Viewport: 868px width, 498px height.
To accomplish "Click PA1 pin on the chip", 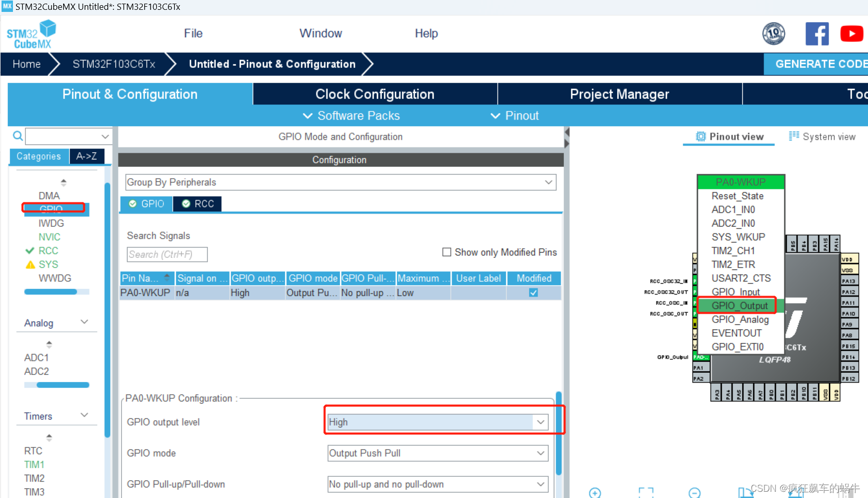I will pos(701,368).
